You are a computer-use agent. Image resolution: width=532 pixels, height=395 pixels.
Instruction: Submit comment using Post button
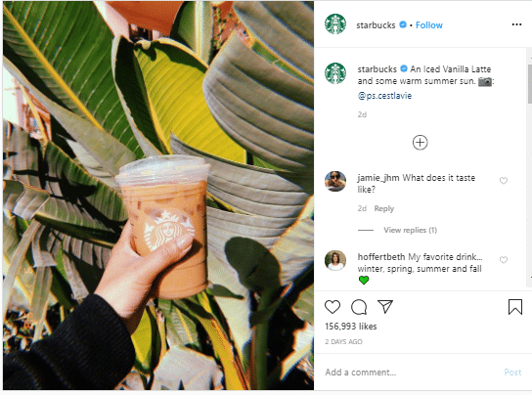[512, 373]
